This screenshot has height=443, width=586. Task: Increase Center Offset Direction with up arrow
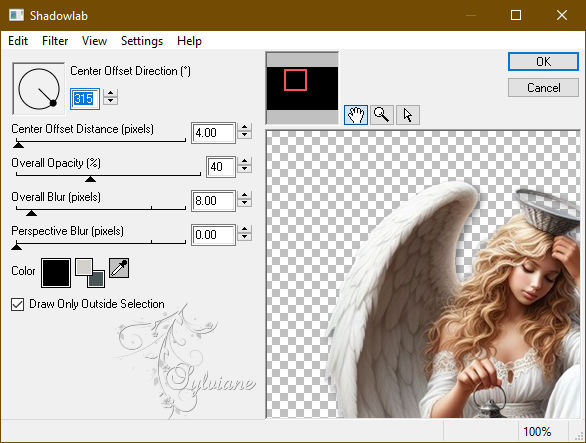tap(110, 93)
